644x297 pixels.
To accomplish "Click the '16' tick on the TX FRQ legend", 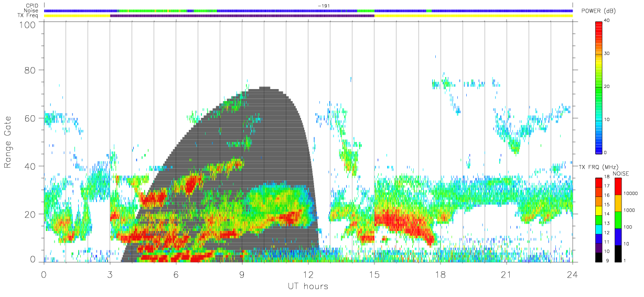I will pos(607,195).
